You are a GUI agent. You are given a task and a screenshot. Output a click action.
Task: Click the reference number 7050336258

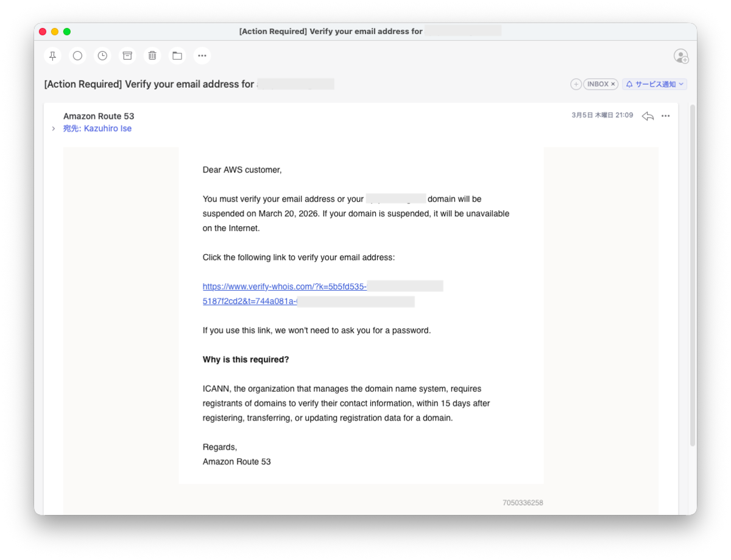pos(523,503)
